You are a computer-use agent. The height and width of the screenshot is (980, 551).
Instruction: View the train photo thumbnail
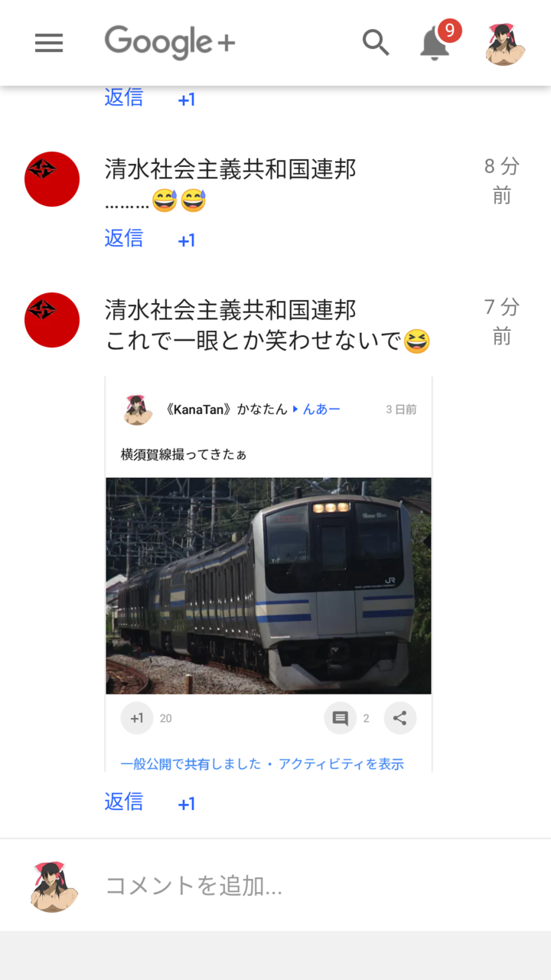[x=269, y=586]
